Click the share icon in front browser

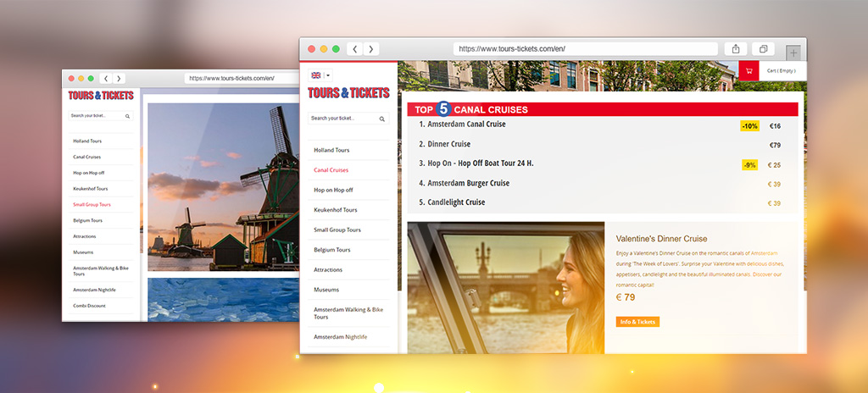(x=736, y=49)
